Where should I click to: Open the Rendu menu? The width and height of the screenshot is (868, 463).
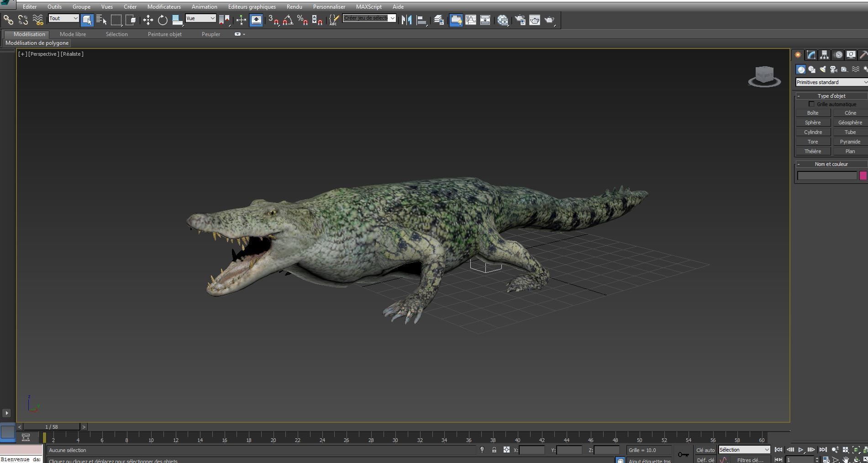[x=294, y=7]
